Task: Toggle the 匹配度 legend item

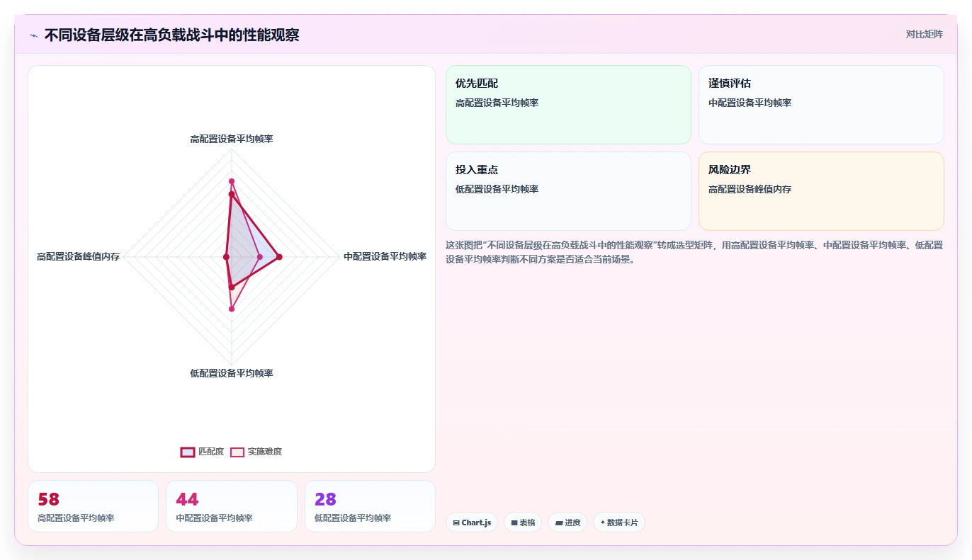Action: coord(203,452)
